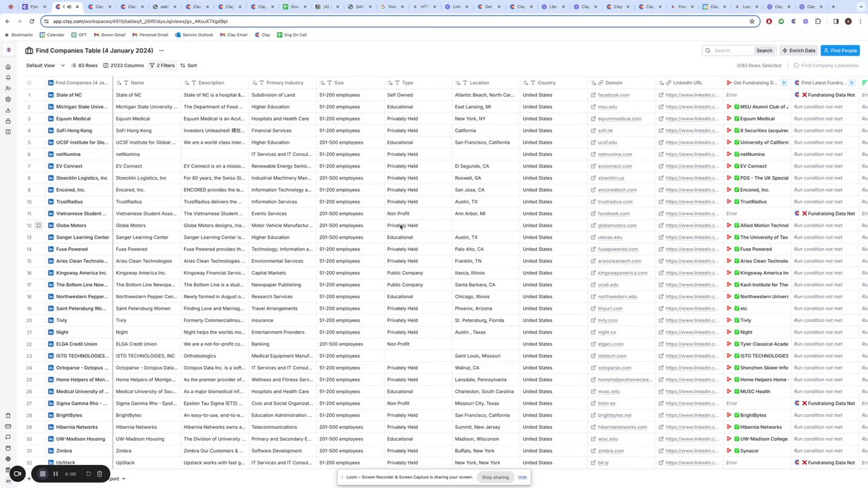Open the Sort options
The height and width of the screenshot is (488, 868).
tap(189, 66)
